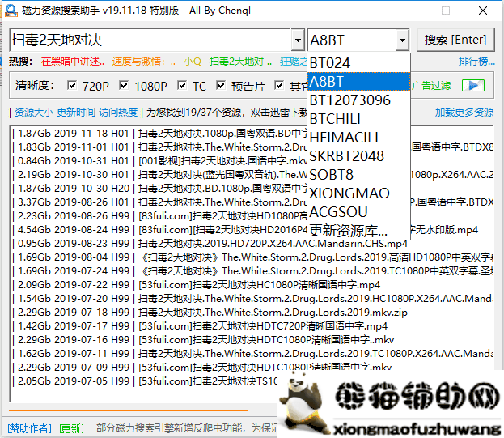Click the green play arrow icon
The width and height of the screenshot is (504, 438).
point(473,86)
